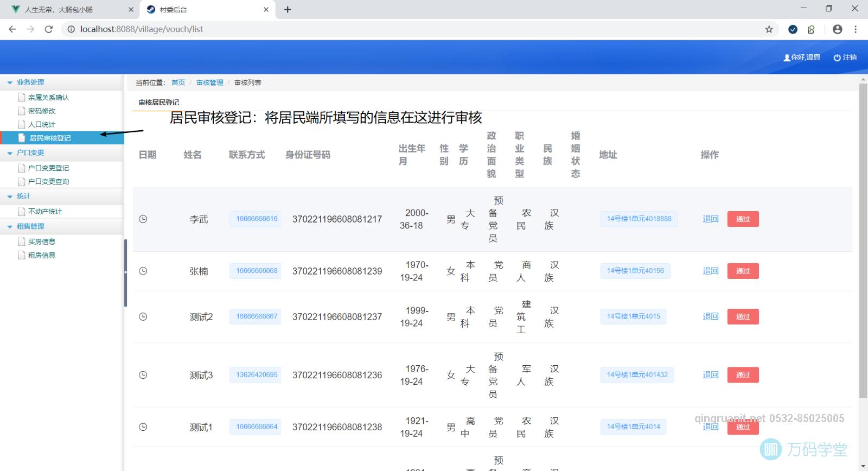The image size is (868, 471).
Task: Click phone tag 16666666667
Action: coord(256,317)
